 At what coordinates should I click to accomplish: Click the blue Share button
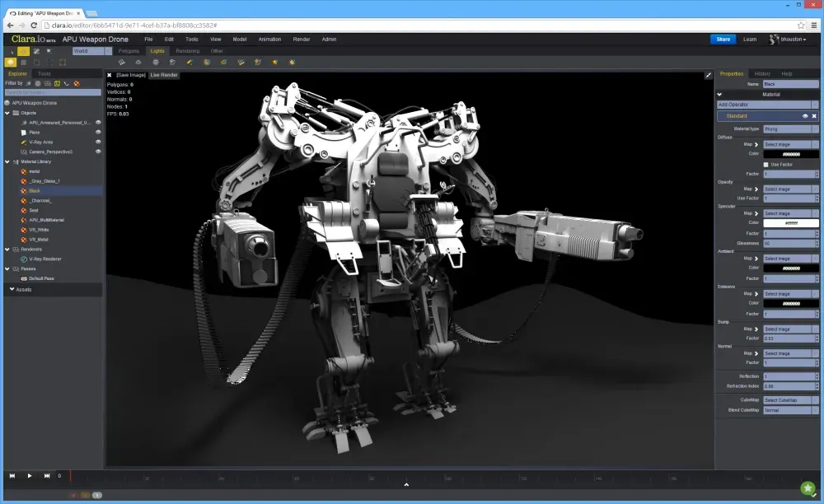click(722, 39)
